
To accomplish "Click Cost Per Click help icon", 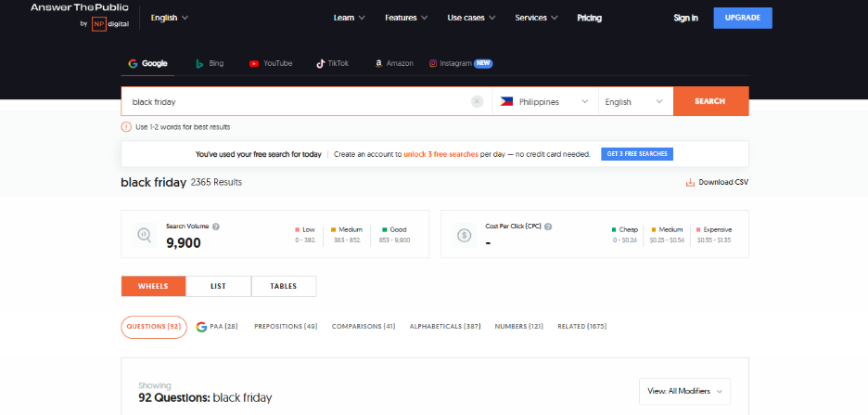I will (548, 226).
